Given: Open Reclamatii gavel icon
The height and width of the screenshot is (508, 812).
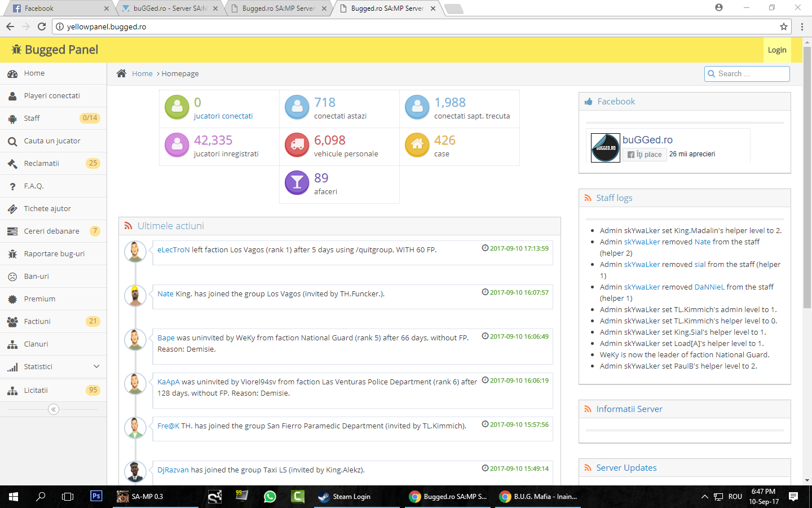Looking at the screenshot, I should [12, 164].
